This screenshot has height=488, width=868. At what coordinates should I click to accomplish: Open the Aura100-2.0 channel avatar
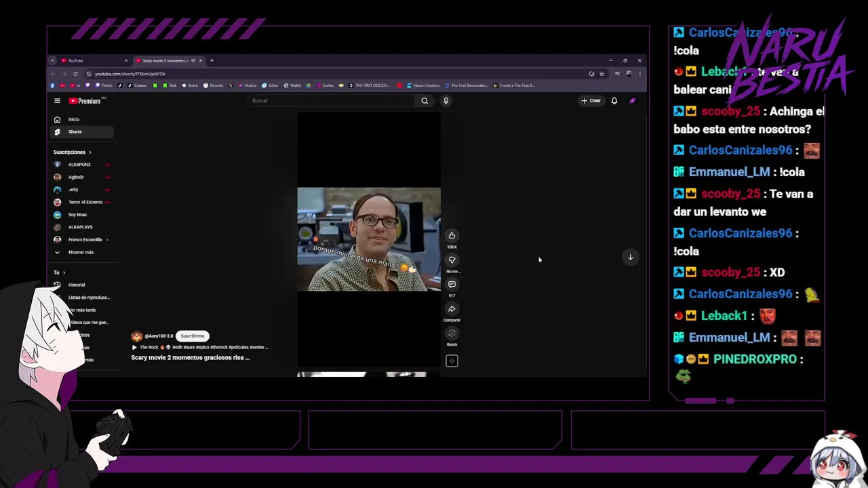pos(136,336)
